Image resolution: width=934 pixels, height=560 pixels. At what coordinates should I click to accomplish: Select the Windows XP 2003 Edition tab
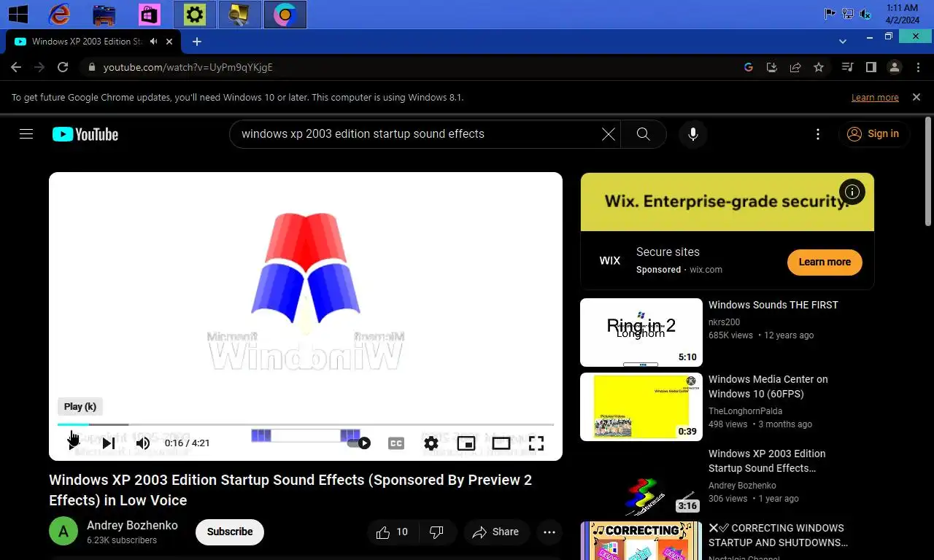[x=93, y=42]
